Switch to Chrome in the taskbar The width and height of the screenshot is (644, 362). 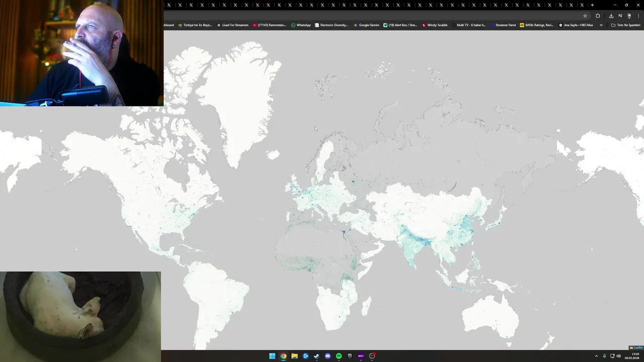coord(283,356)
